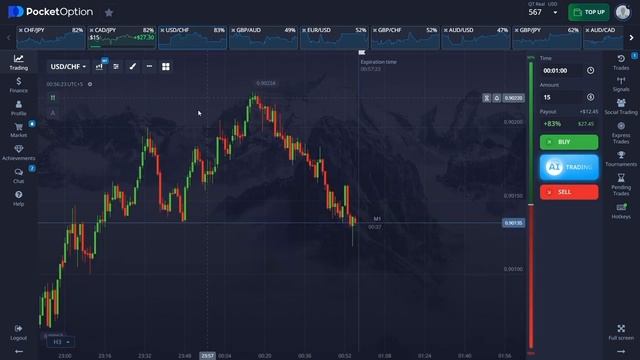This screenshot has width=640, height=360.
Task: Open Social Trading panel
Action: click(x=621, y=107)
